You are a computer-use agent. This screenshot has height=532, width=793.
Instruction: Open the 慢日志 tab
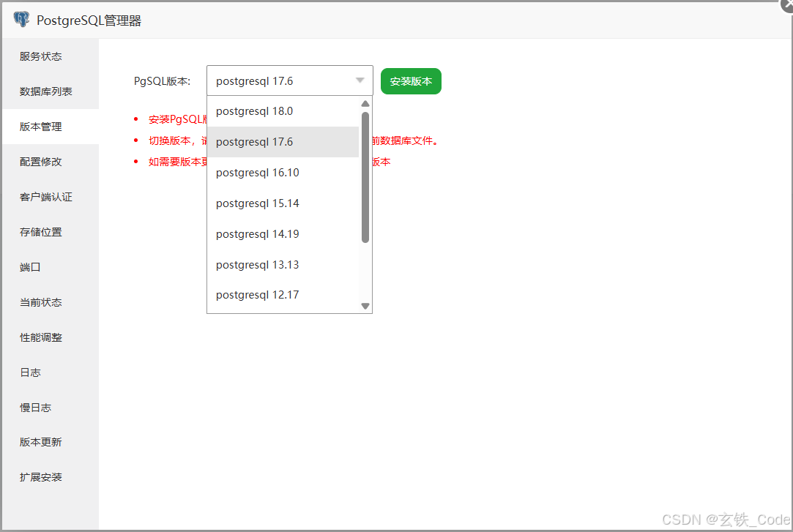[50, 407]
